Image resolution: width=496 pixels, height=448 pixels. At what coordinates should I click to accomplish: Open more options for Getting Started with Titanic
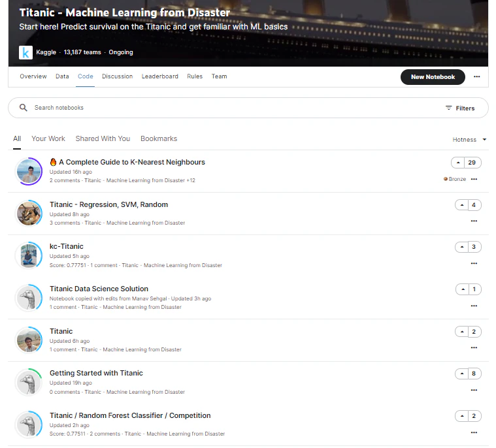click(x=474, y=390)
